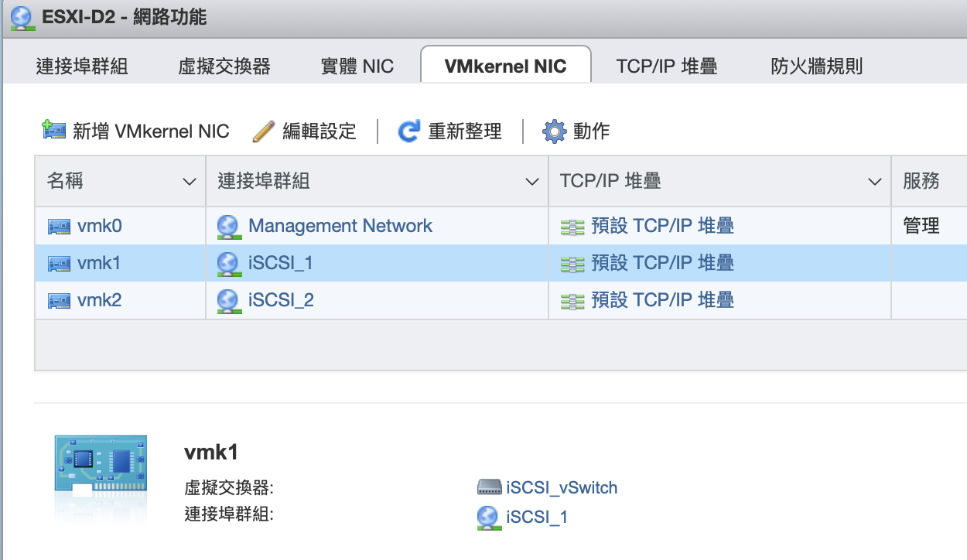
Task: Open the iSCSI_vSwitch link in vmk1 details
Action: [562, 487]
